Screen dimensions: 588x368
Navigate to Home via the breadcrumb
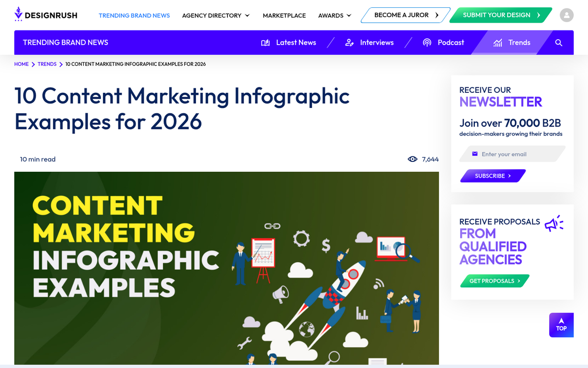22,64
